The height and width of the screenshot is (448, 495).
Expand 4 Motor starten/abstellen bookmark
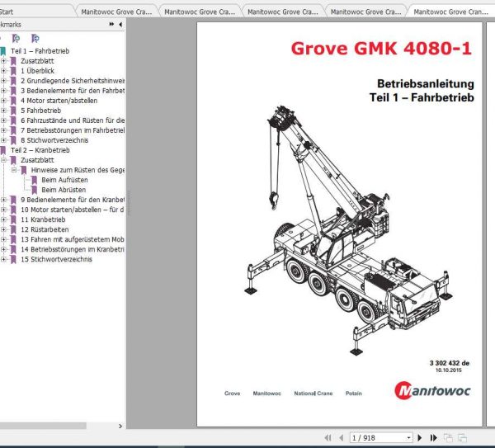point(3,101)
